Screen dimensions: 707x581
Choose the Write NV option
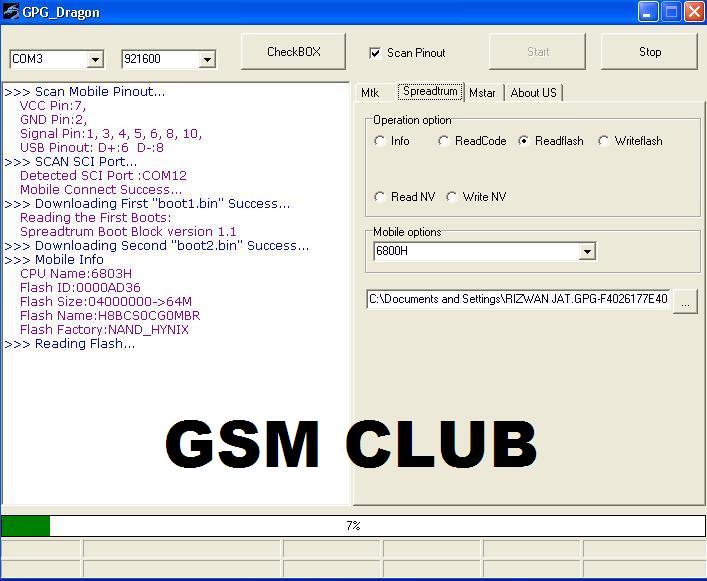452,197
